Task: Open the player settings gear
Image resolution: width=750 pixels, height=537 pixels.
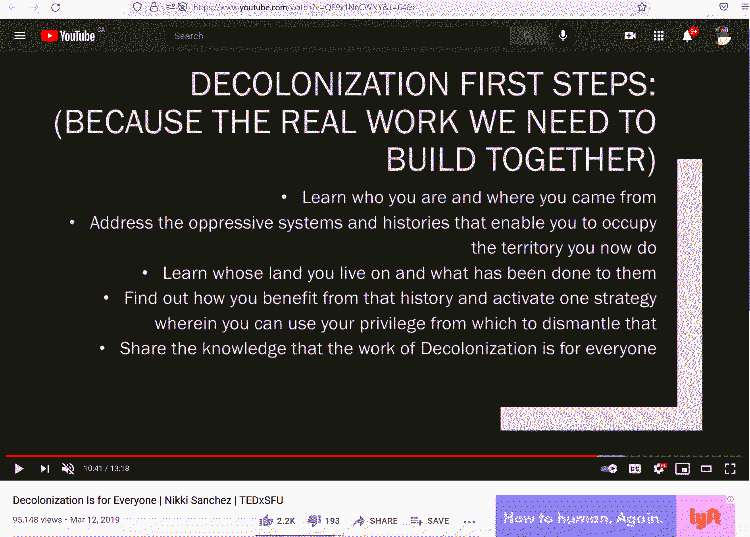Action: 659,468
